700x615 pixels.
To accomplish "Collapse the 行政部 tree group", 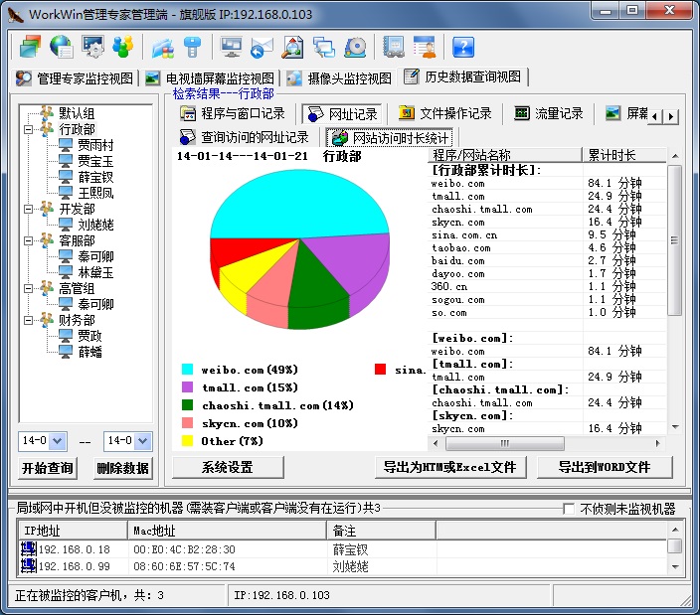I will point(29,130).
